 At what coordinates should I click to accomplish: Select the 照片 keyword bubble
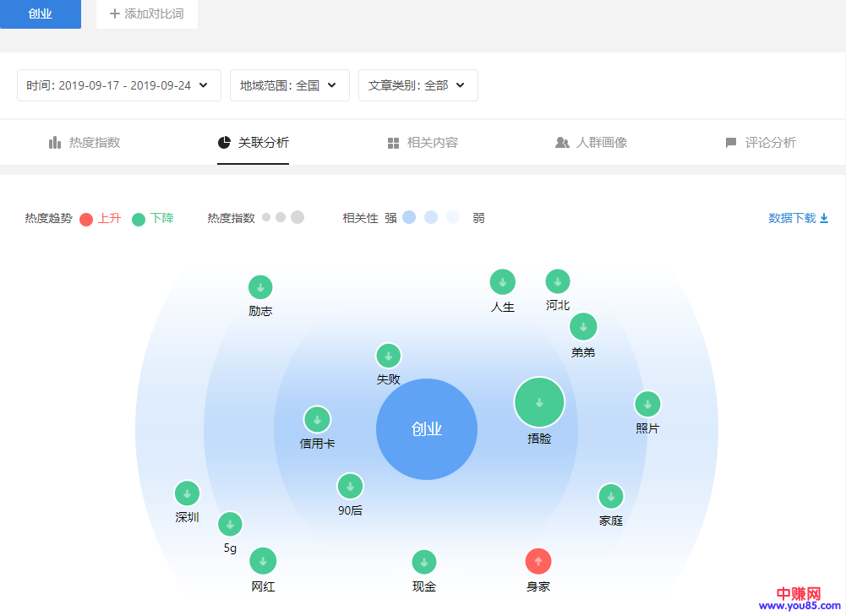(x=647, y=404)
